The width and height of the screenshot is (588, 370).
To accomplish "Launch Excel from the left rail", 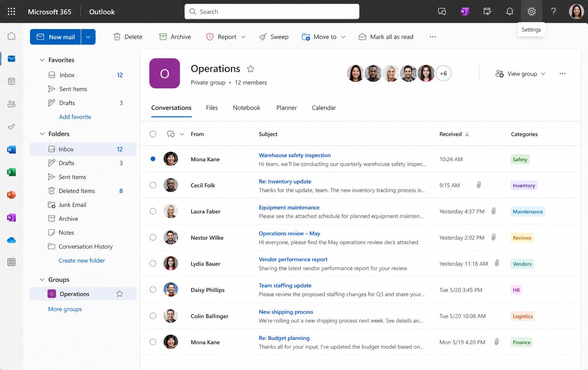I will click(11, 172).
